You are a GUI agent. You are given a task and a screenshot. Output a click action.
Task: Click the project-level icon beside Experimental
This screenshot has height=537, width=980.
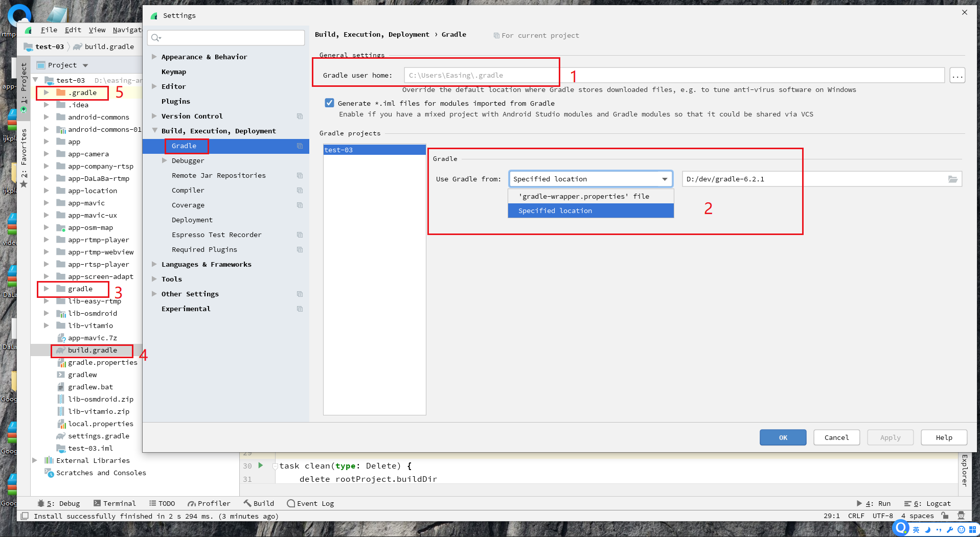pyautogui.click(x=300, y=309)
